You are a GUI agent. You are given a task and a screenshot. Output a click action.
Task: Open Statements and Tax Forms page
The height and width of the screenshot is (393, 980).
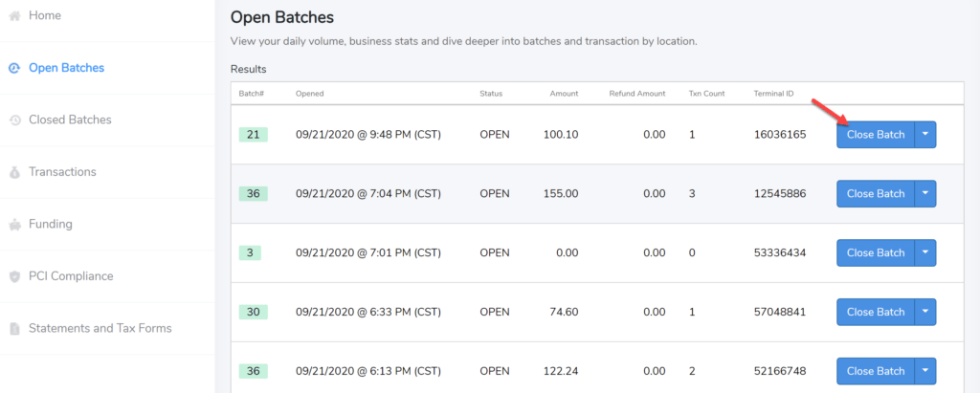click(x=100, y=328)
